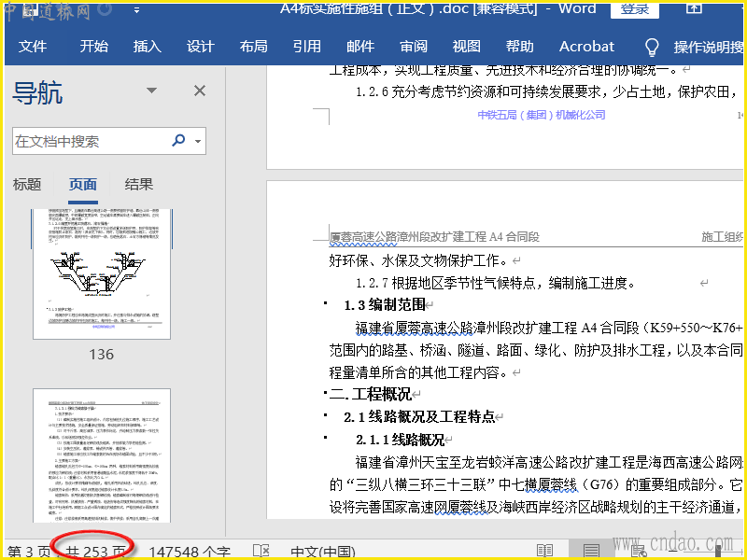The height and width of the screenshot is (560, 747).
Task: Select the 页面 navigation tab
Action: coord(83,185)
